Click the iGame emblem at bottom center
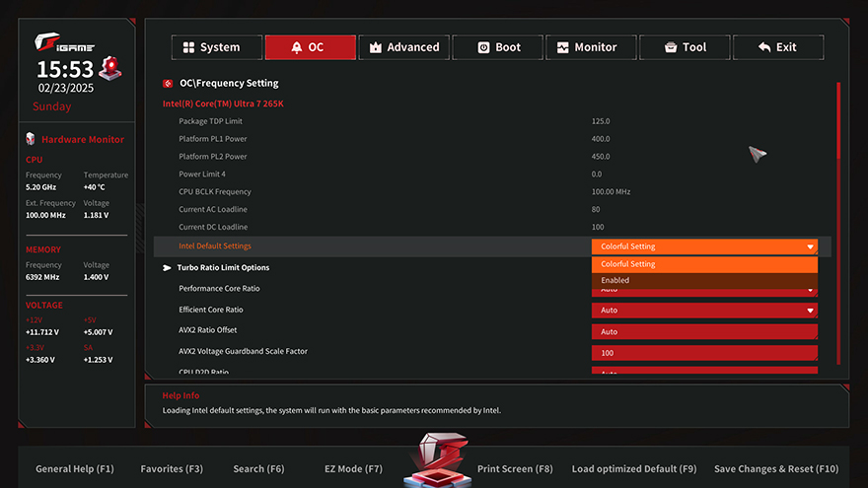868x488 pixels. 438,459
